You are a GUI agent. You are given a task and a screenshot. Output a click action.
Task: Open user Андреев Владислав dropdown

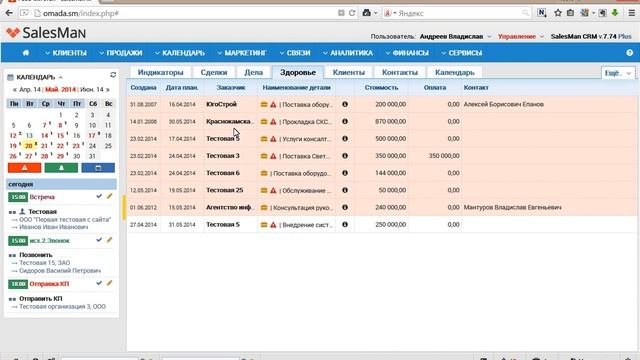[456, 36]
